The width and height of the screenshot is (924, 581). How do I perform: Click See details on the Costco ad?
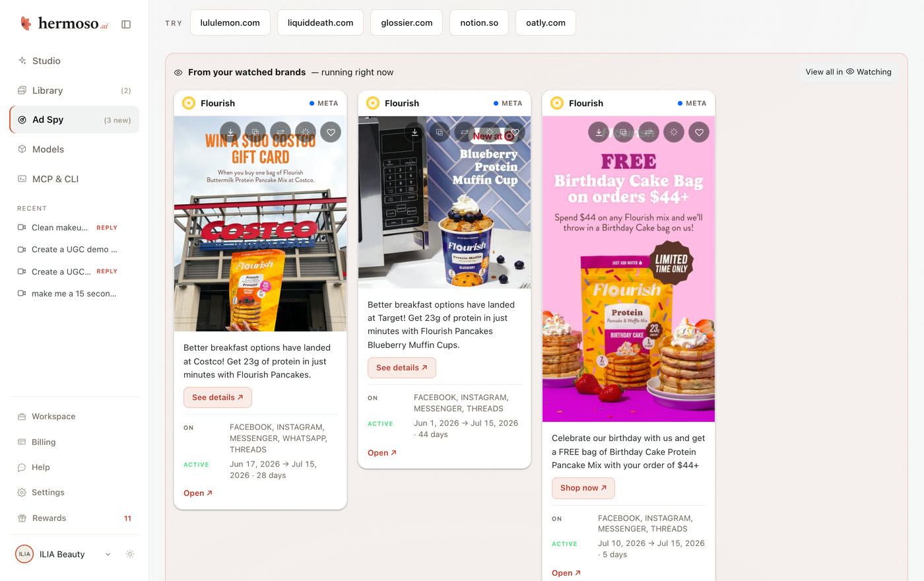coord(218,397)
